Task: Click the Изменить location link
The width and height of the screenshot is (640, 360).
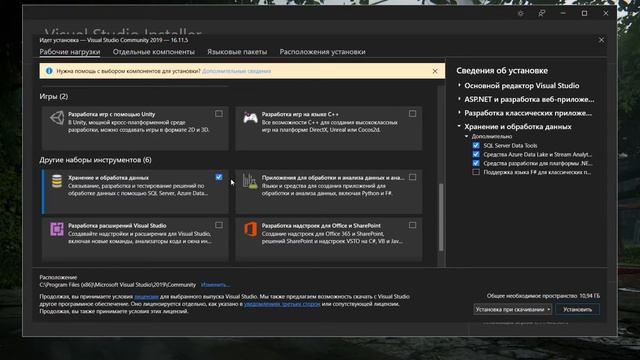Action: (x=215, y=285)
